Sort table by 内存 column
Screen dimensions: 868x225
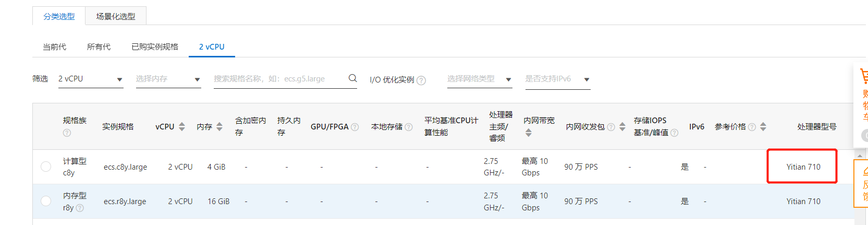[x=219, y=127]
